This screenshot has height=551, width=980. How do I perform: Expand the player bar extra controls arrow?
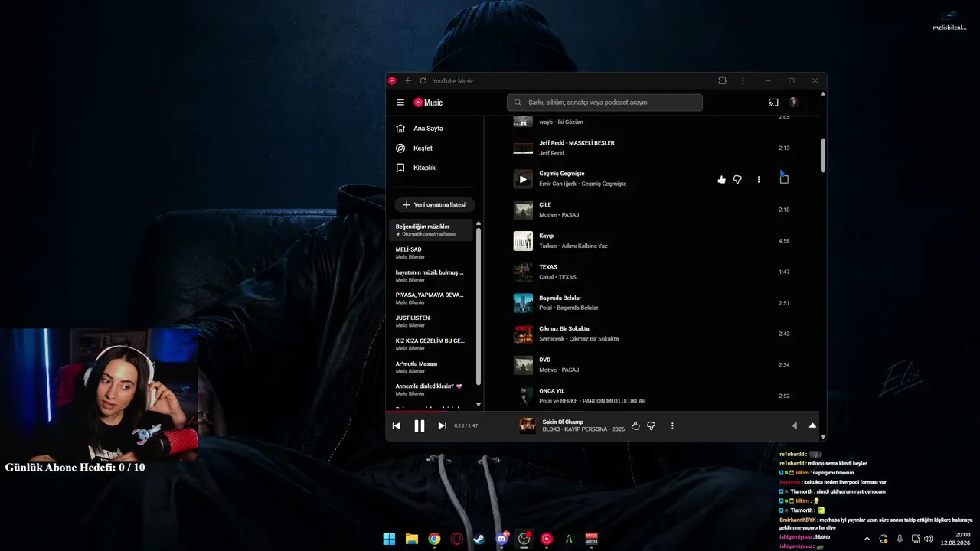click(794, 426)
